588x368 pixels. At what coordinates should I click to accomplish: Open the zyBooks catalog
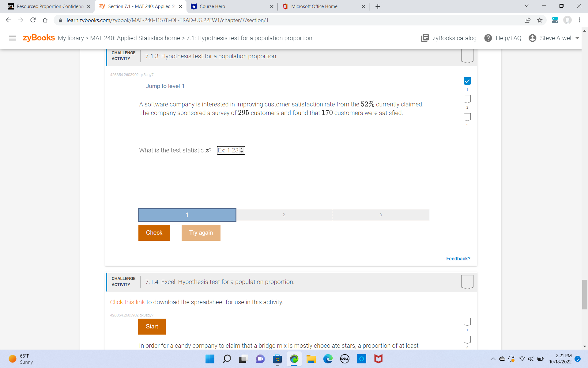[x=449, y=38]
